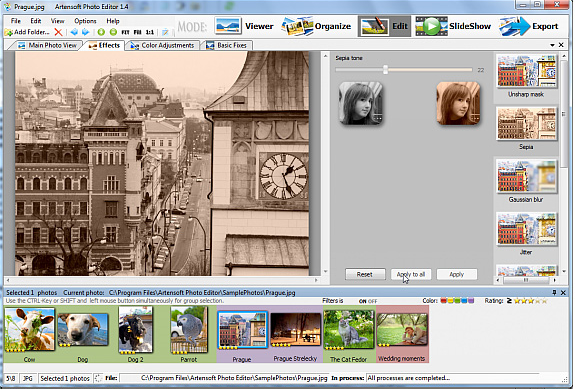Filter by blue color label
The width and height of the screenshot is (575, 389).
(x=464, y=301)
